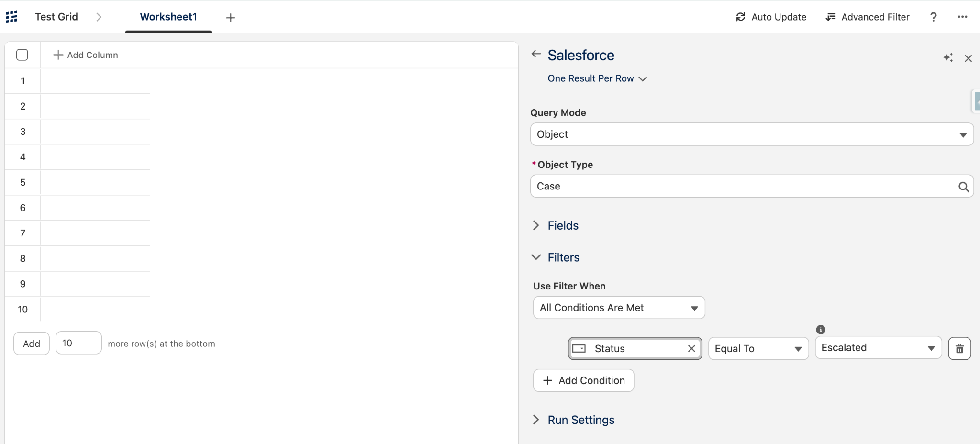
Task: Click the Object Type search magnifier icon
Action: [963, 187]
